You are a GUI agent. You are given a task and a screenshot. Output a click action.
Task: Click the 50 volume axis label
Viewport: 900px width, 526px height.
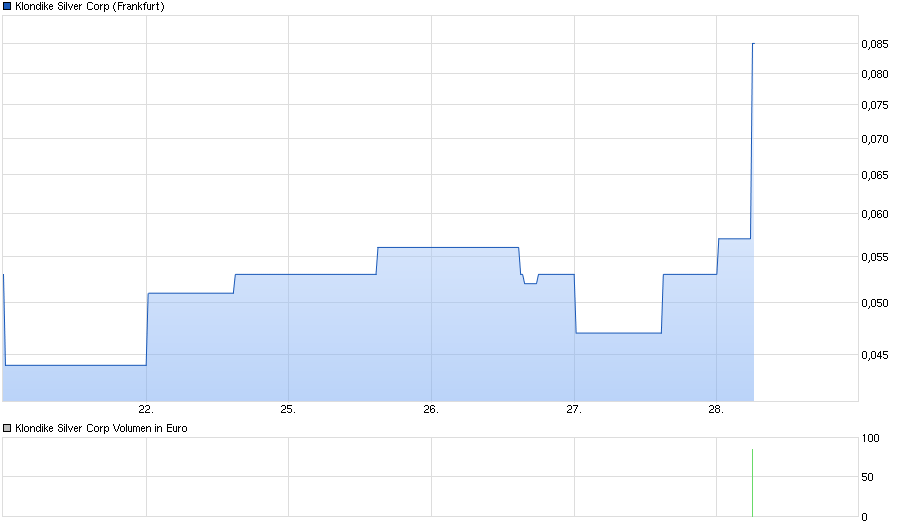pyautogui.click(x=869, y=477)
